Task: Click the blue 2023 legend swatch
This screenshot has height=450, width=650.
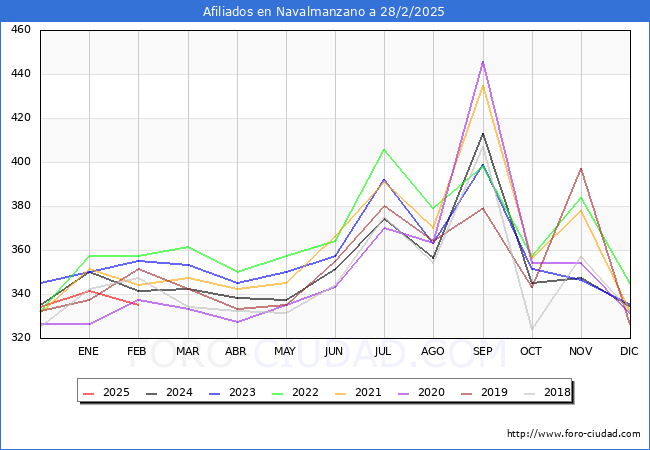Action: point(215,393)
